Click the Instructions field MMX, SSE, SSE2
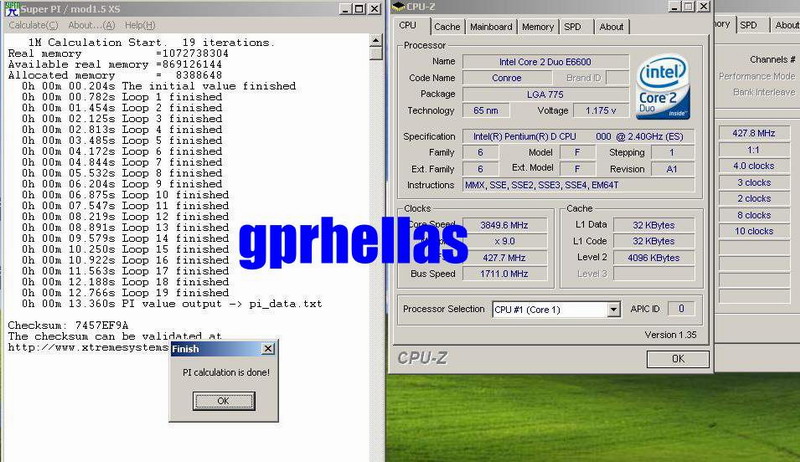Image resolution: width=800 pixels, height=462 pixels. [578, 185]
